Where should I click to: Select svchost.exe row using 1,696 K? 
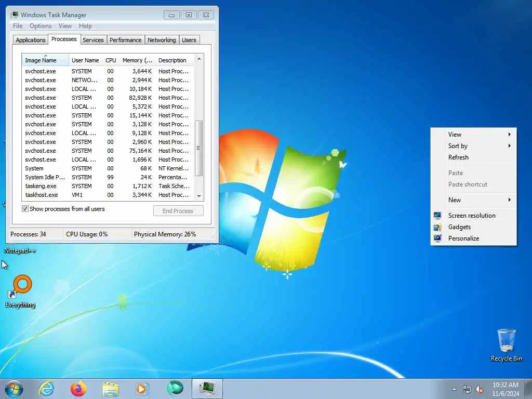[109, 159]
